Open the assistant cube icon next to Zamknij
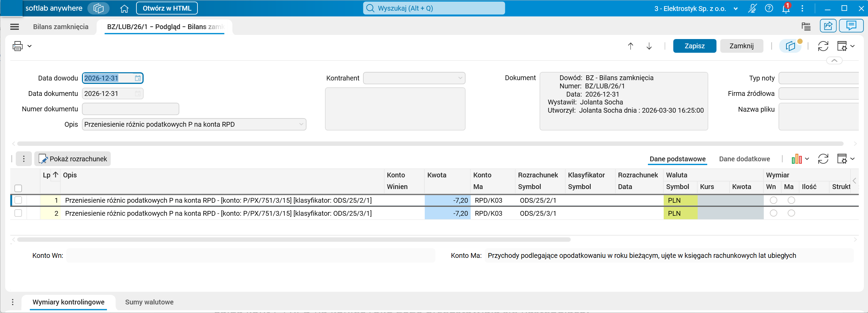The height and width of the screenshot is (313, 868). [791, 46]
